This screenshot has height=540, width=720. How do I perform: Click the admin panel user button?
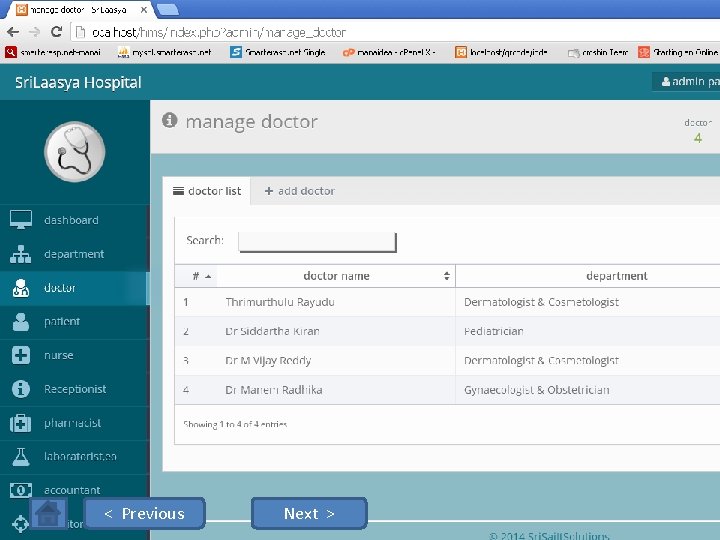tap(687, 82)
